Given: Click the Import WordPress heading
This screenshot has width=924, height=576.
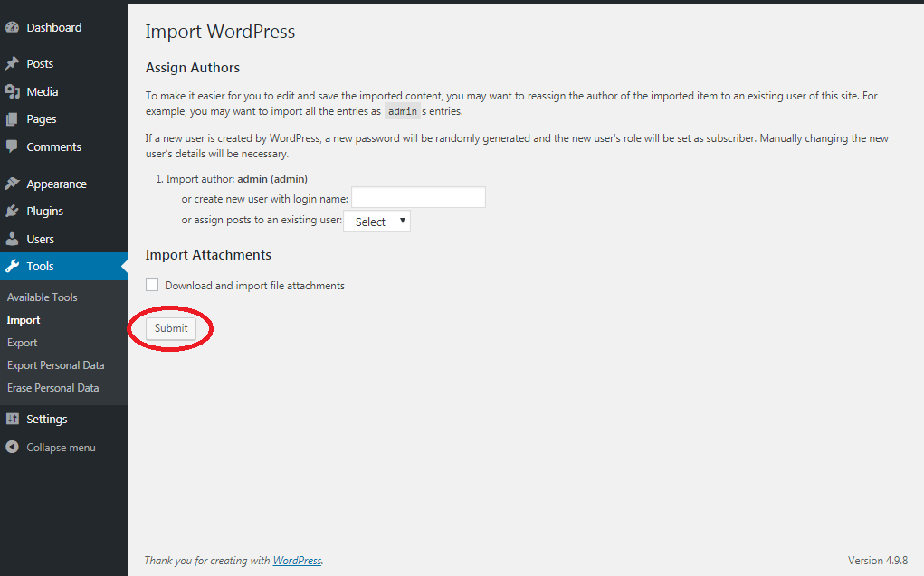Looking at the screenshot, I should pos(221,32).
